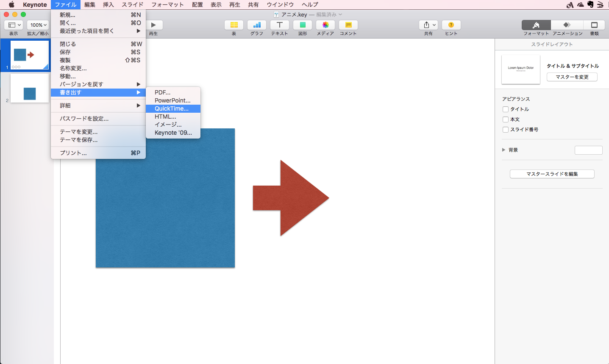Select slide 2 thumbnail in navigator
Viewport: 609px width, 364px height.
29,88
